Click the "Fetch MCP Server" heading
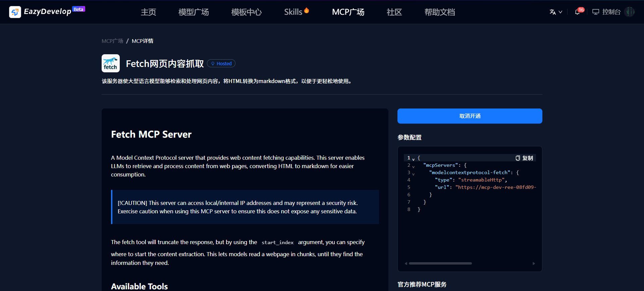The height and width of the screenshot is (291, 644). (x=151, y=134)
